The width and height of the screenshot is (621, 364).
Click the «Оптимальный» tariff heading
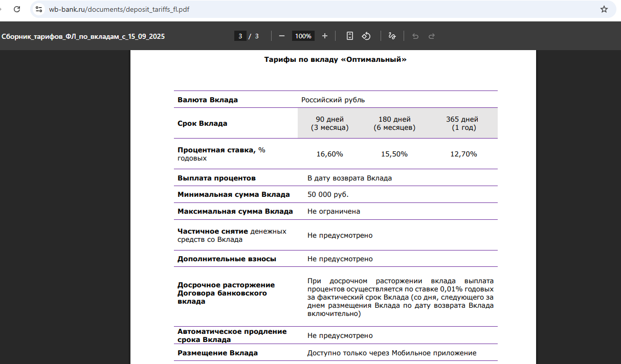pyautogui.click(x=335, y=59)
